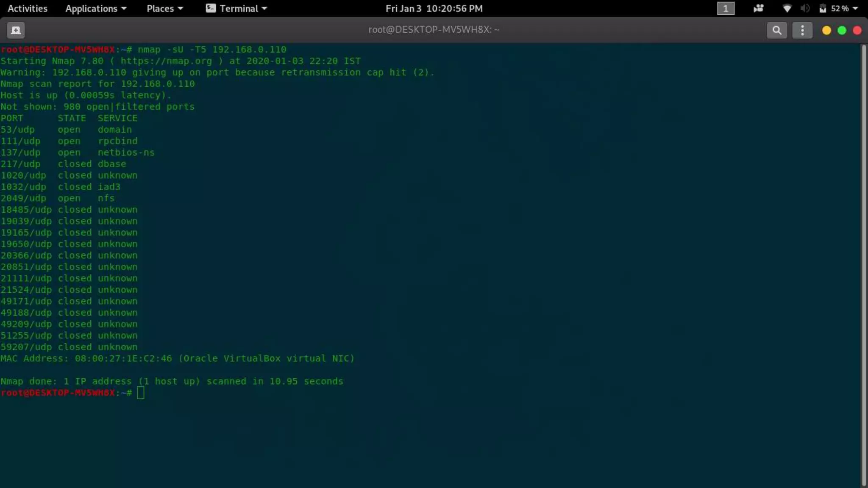The width and height of the screenshot is (868, 488).
Task: Maximize window with green button
Action: click(x=842, y=30)
